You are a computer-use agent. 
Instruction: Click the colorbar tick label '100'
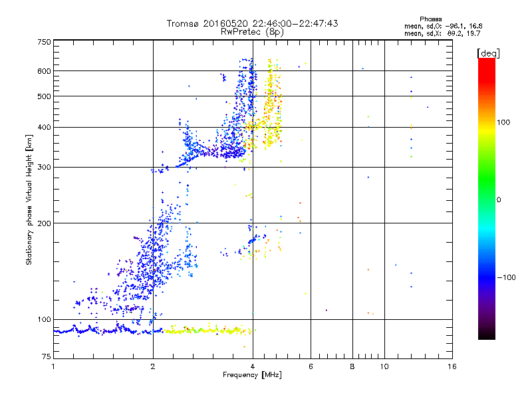[503, 122]
